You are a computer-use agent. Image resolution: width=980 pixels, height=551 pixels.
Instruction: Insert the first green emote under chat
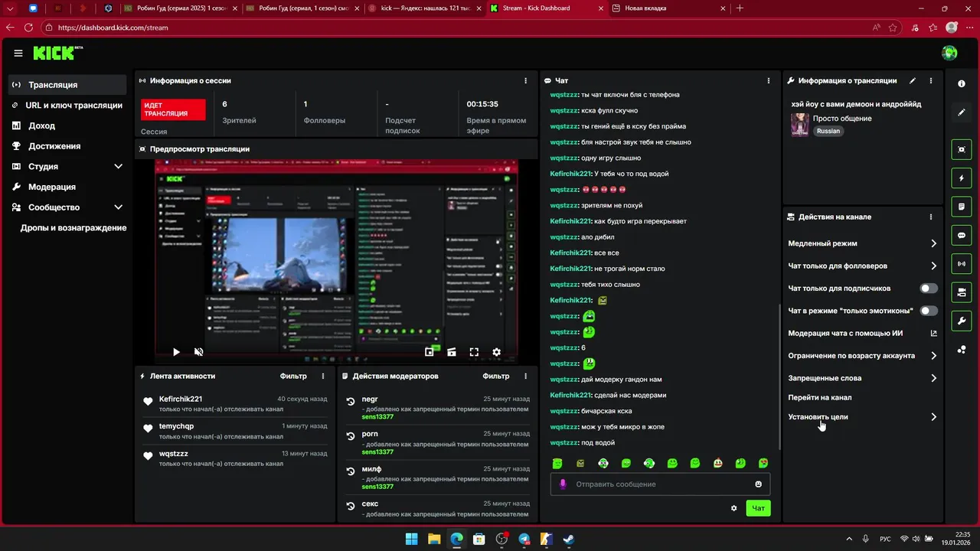point(557,463)
